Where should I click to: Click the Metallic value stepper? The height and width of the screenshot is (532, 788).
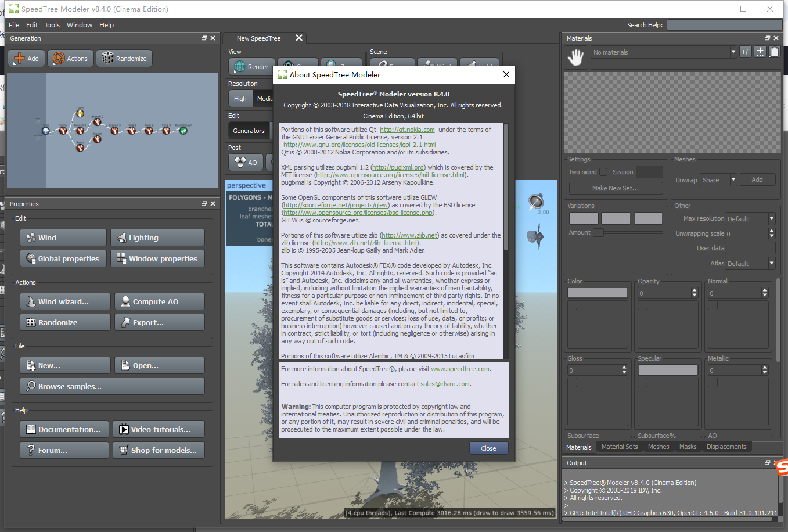coord(765,370)
